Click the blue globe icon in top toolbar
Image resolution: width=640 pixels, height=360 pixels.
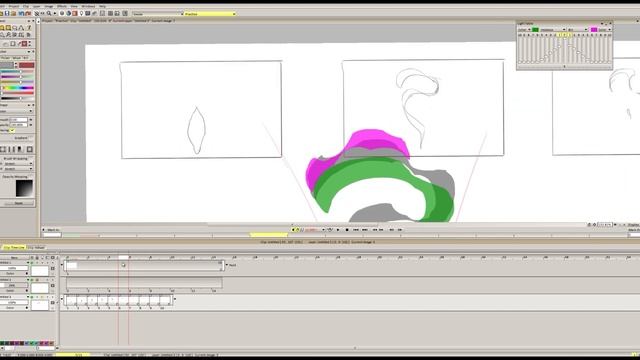coord(69,13)
